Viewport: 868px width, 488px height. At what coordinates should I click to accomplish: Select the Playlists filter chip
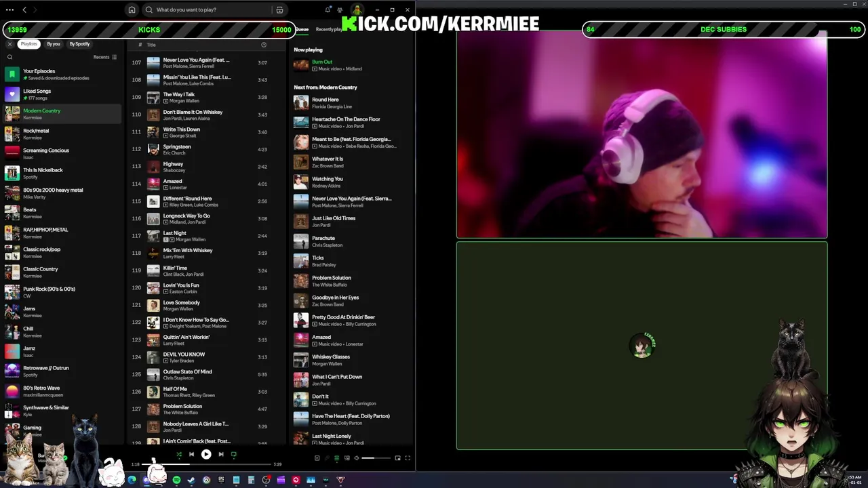pos(28,44)
